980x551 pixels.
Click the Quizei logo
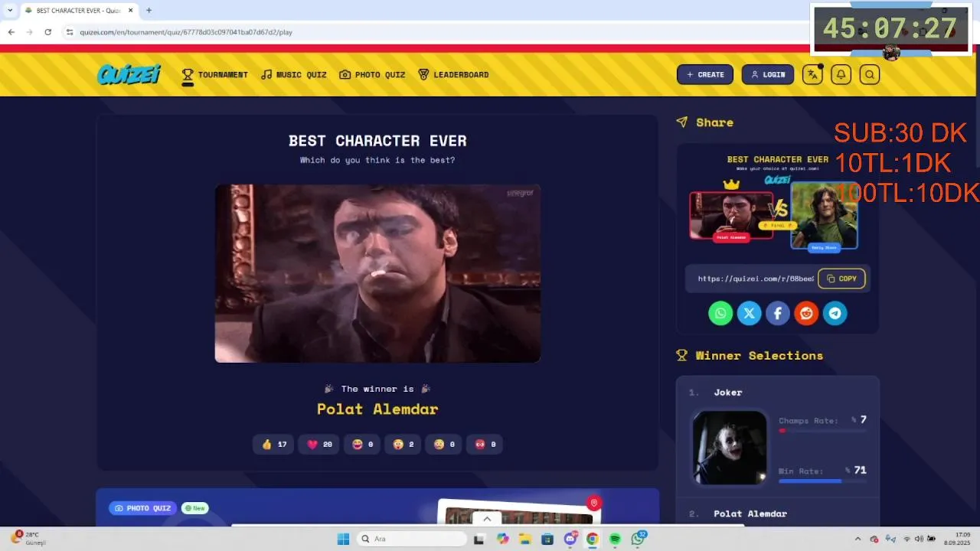click(129, 74)
